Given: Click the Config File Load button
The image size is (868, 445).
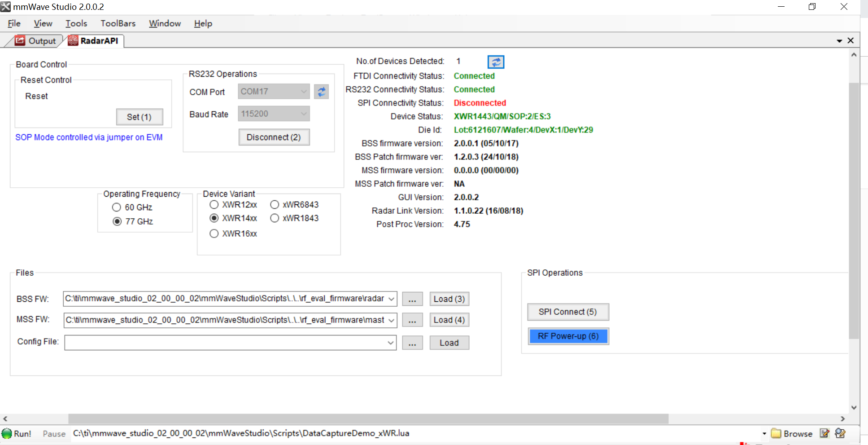Looking at the screenshot, I should 449,343.
